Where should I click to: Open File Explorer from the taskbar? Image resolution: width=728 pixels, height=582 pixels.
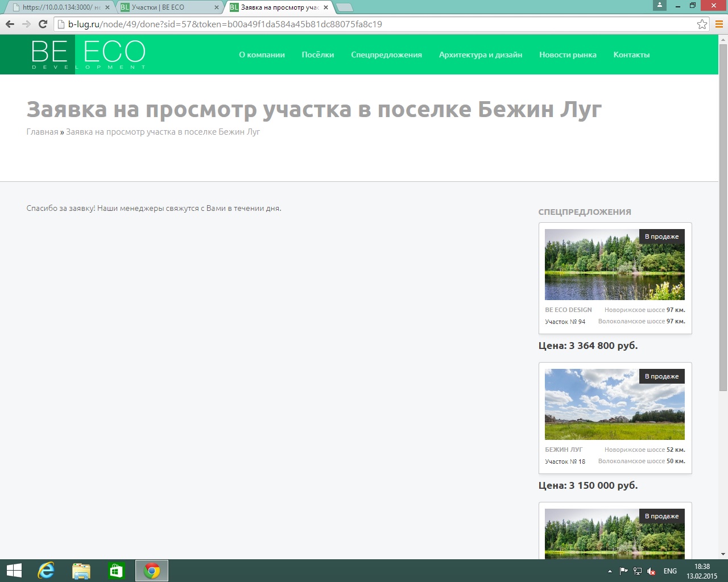click(81, 571)
